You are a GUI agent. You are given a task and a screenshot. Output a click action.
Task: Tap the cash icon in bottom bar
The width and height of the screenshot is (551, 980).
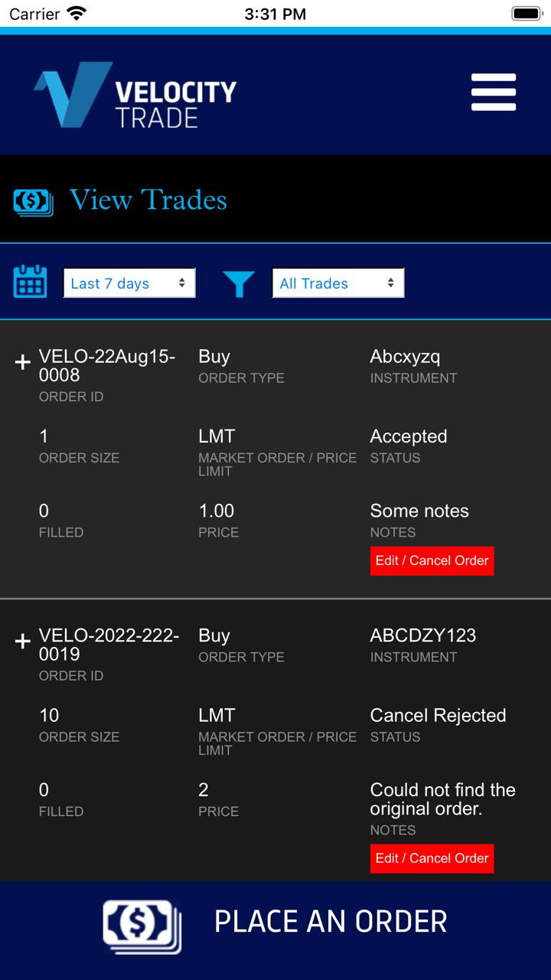point(142,926)
